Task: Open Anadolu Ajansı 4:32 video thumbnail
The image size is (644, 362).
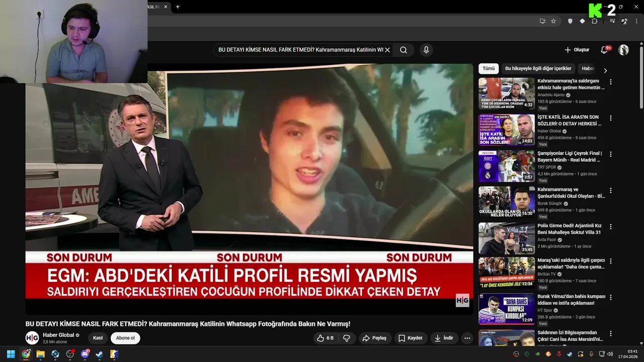Action: point(507,94)
